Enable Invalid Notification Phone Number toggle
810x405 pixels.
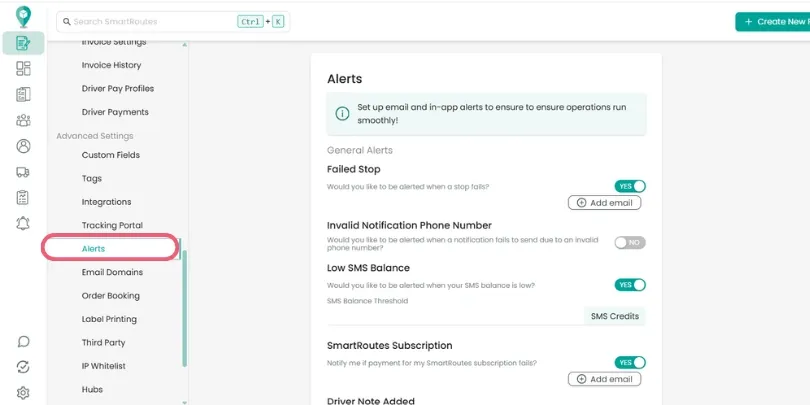[630, 242]
